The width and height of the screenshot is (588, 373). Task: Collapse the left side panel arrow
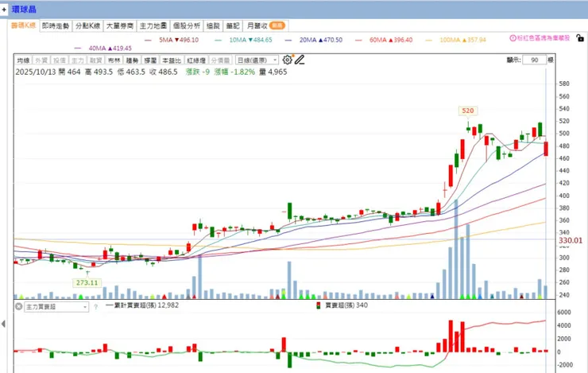[x=3, y=324]
